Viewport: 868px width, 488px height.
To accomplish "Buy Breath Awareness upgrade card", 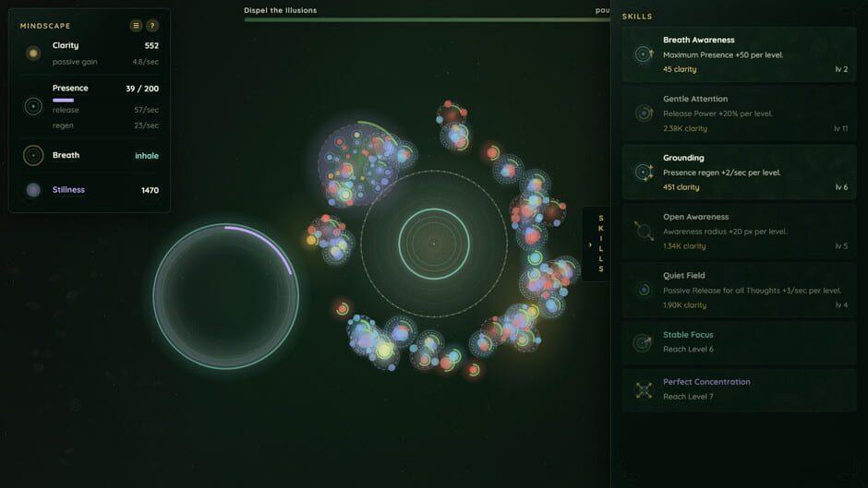I will 739,54.
